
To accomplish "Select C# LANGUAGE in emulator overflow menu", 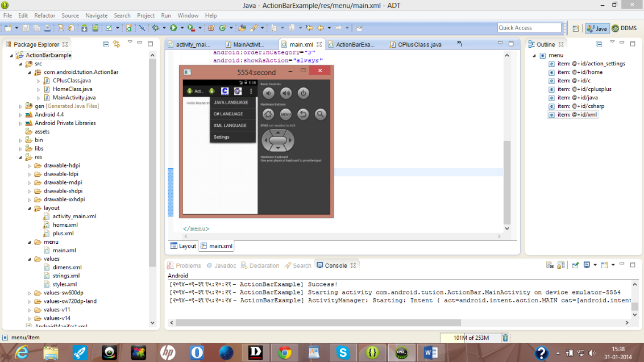I will click(228, 114).
